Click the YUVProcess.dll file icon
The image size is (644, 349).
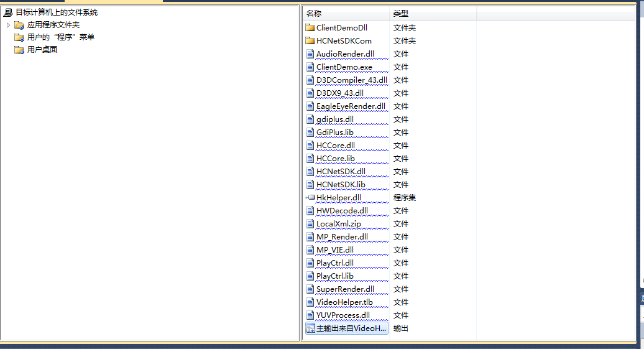[x=310, y=315]
